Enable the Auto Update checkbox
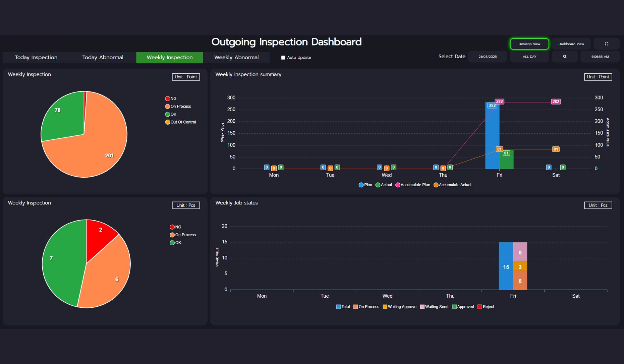The width and height of the screenshot is (624, 364). (283, 58)
